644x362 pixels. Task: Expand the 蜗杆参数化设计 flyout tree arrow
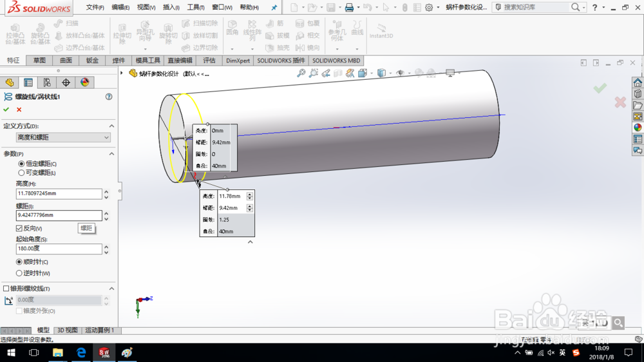(x=122, y=73)
